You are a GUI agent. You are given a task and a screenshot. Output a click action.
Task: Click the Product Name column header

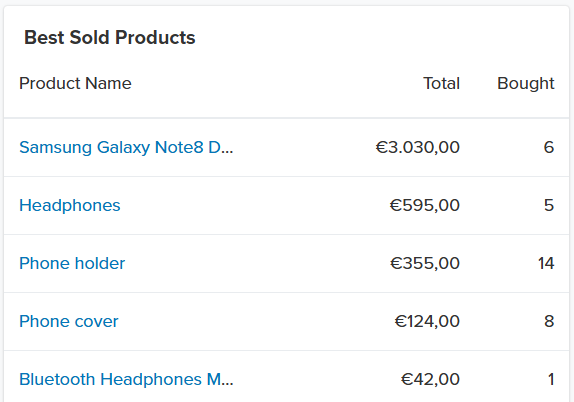click(75, 83)
